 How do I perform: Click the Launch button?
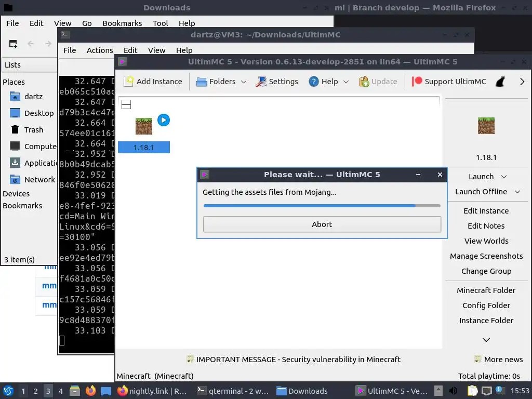click(x=481, y=177)
